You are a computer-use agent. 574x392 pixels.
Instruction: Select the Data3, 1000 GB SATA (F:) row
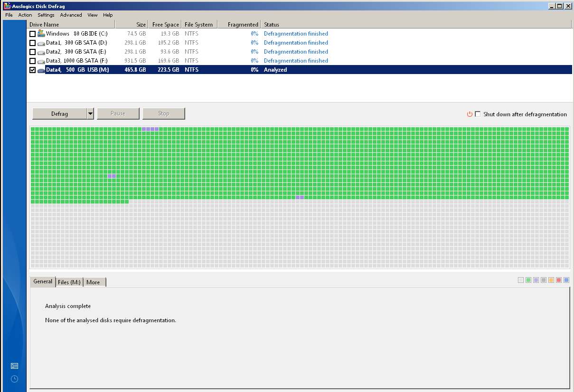300,61
